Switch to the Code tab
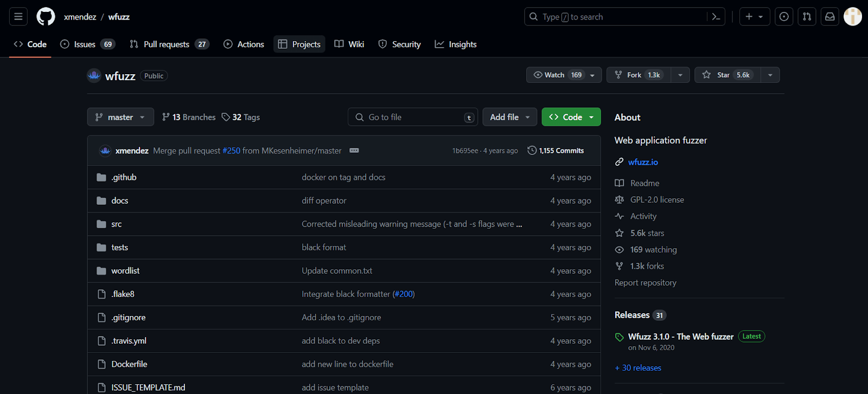 pyautogui.click(x=30, y=44)
